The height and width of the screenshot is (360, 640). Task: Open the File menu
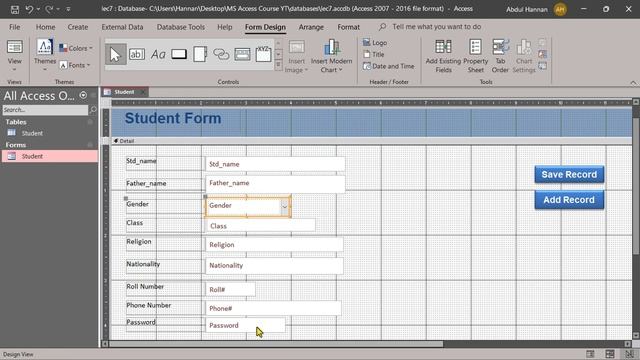(x=15, y=27)
